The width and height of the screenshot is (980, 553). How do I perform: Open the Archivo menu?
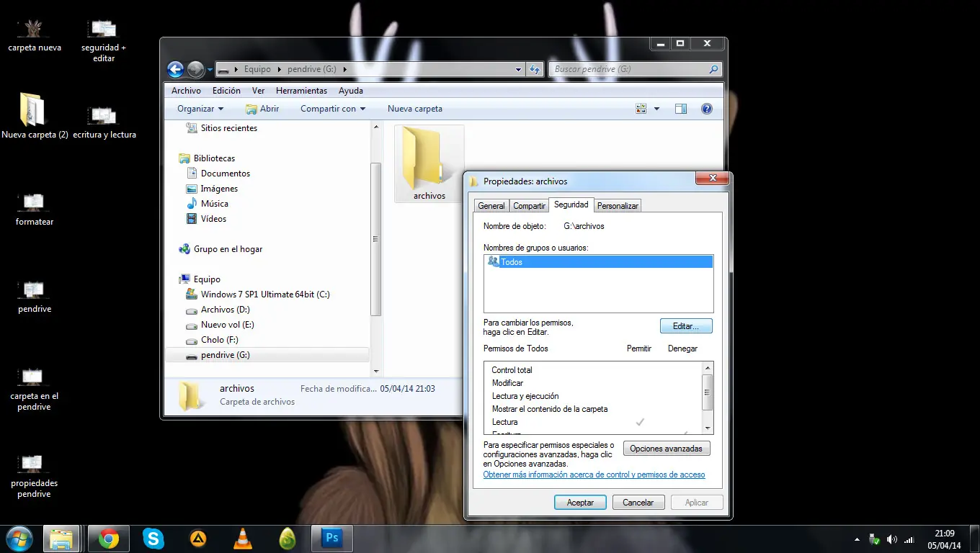coord(186,91)
